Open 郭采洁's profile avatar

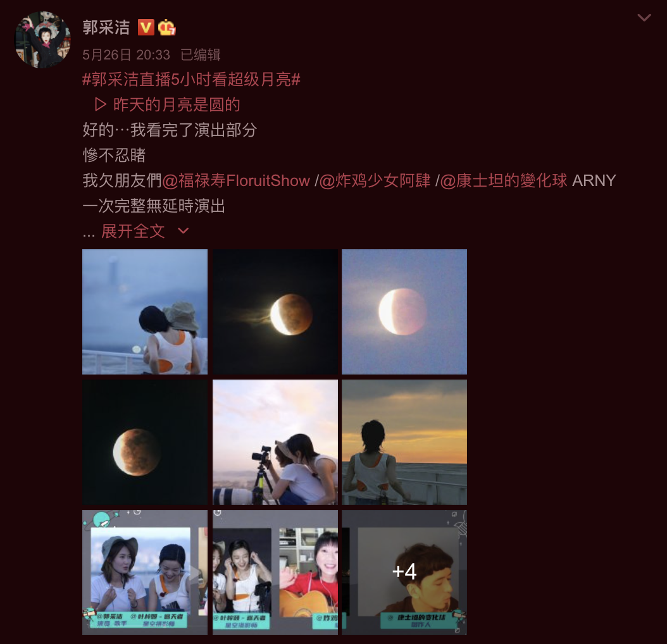pos(42,40)
